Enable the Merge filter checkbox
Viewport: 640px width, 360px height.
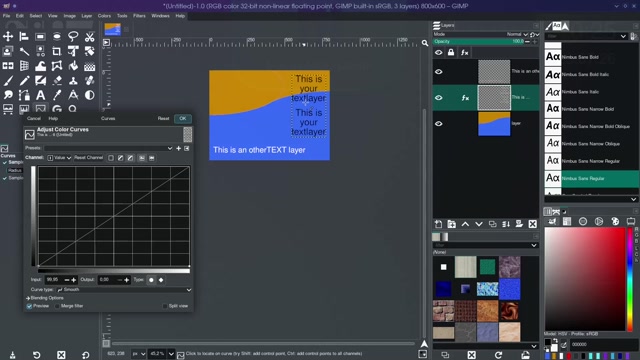(57, 306)
